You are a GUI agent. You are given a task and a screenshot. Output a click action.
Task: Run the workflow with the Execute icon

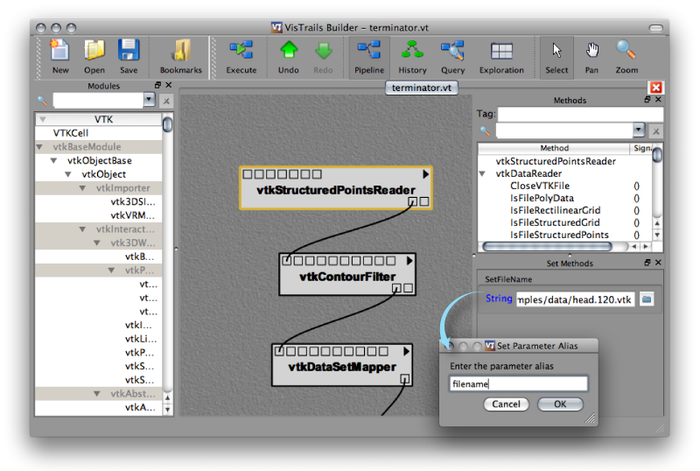click(x=241, y=52)
